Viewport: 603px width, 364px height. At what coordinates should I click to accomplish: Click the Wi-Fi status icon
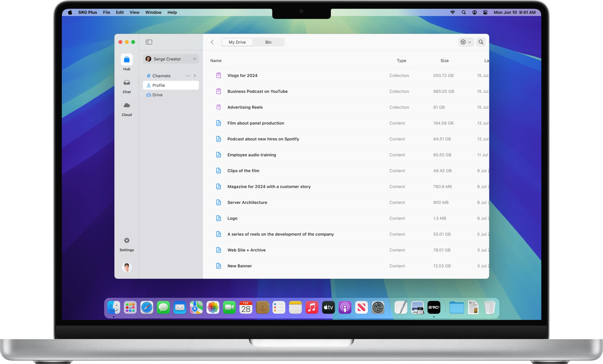tap(452, 12)
